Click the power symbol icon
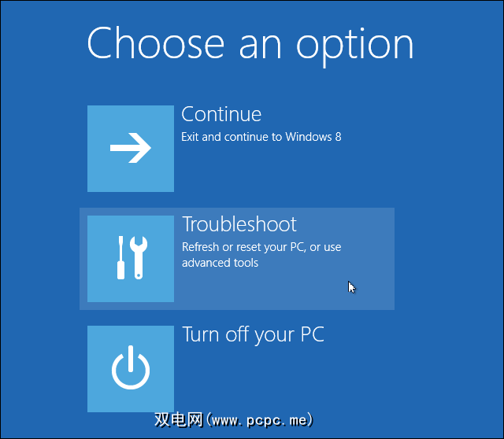The width and height of the screenshot is (504, 439). [131, 367]
